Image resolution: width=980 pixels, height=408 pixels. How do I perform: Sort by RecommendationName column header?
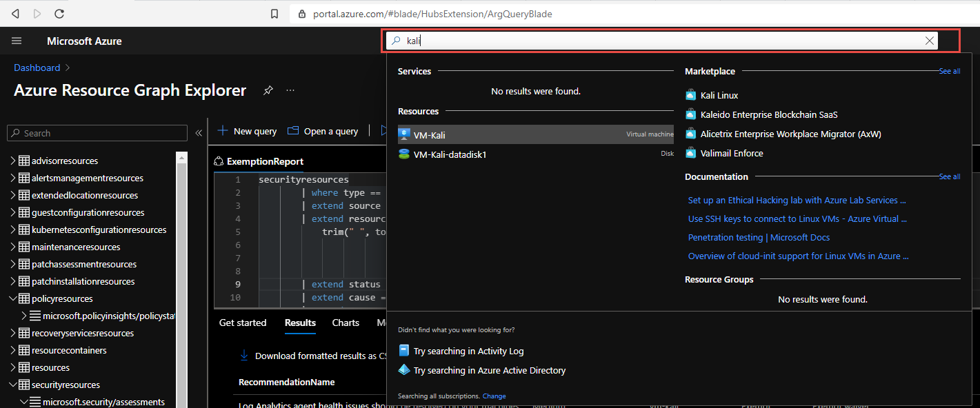tap(287, 382)
